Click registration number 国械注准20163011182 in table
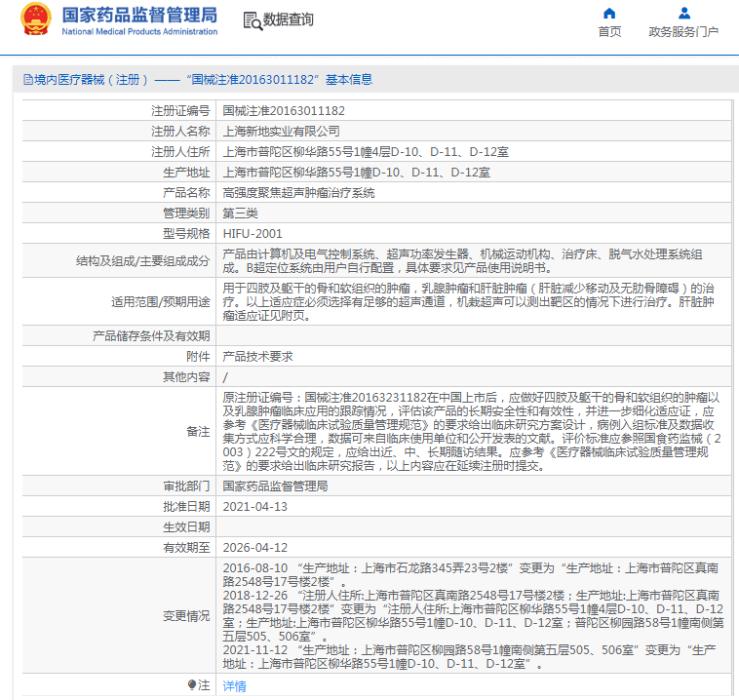The height and width of the screenshot is (700, 739). (284, 111)
